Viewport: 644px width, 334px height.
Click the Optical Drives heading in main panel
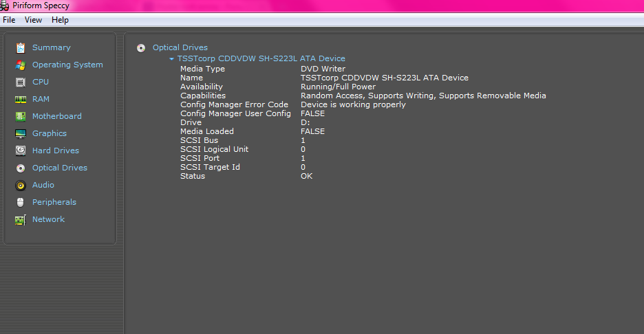(x=180, y=47)
